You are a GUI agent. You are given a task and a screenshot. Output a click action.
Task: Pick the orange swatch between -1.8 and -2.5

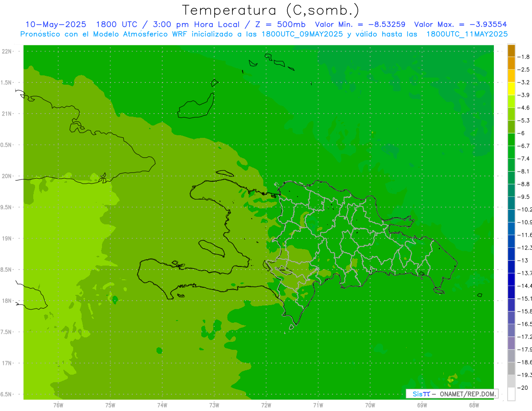511,63
